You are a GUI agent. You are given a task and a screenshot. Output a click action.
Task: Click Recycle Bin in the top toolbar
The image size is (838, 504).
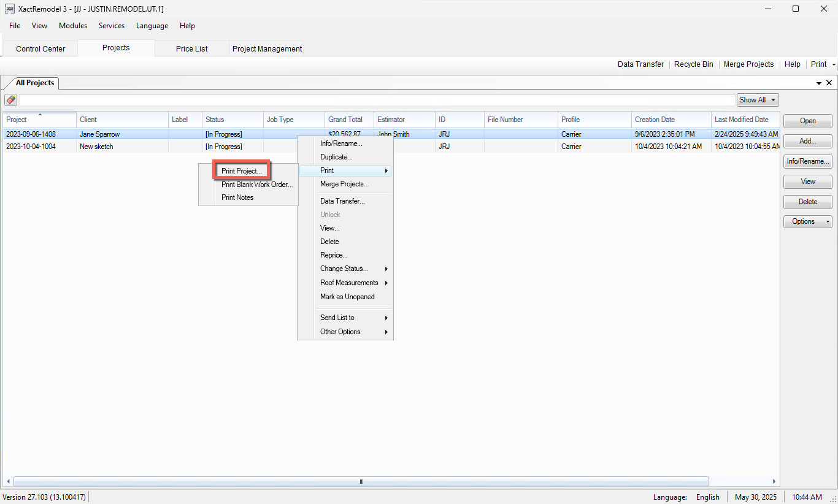coord(694,64)
